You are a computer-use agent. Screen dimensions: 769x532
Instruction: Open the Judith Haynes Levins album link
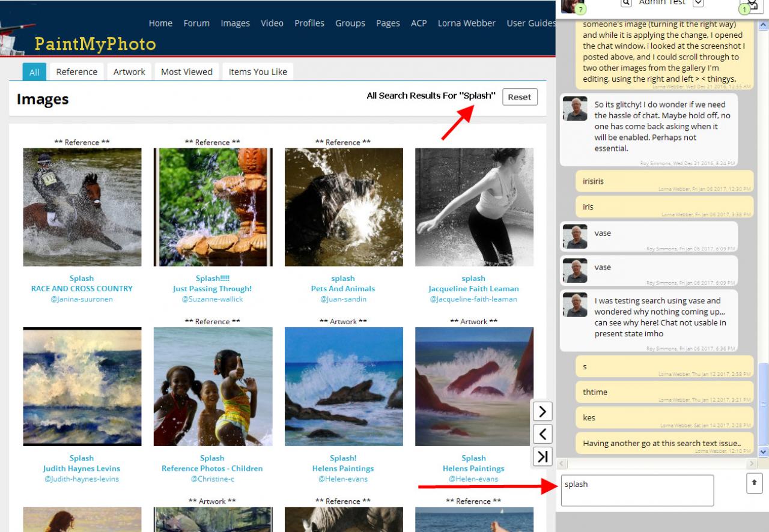[82, 468]
